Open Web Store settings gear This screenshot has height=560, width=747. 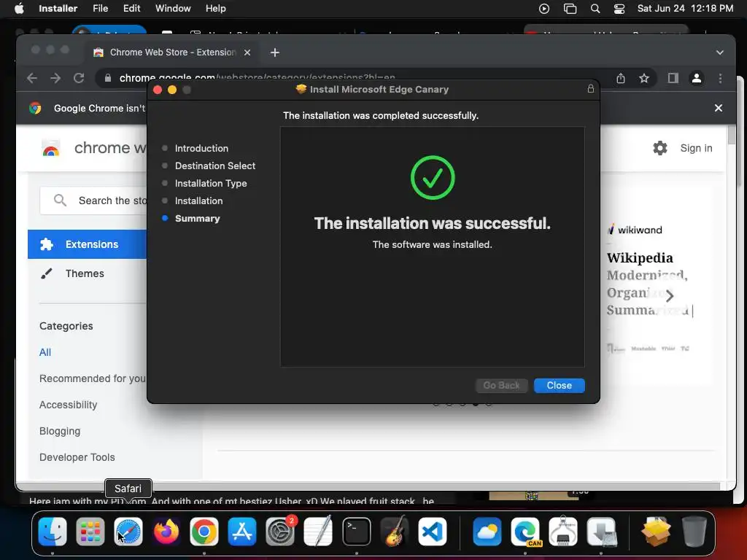point(659,148)
